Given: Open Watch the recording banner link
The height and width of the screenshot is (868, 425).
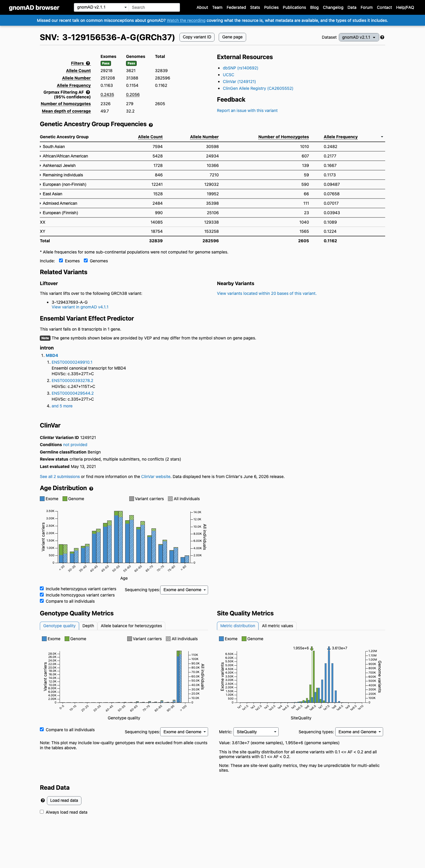Looking at the screenshot, I should pos(186,21).
